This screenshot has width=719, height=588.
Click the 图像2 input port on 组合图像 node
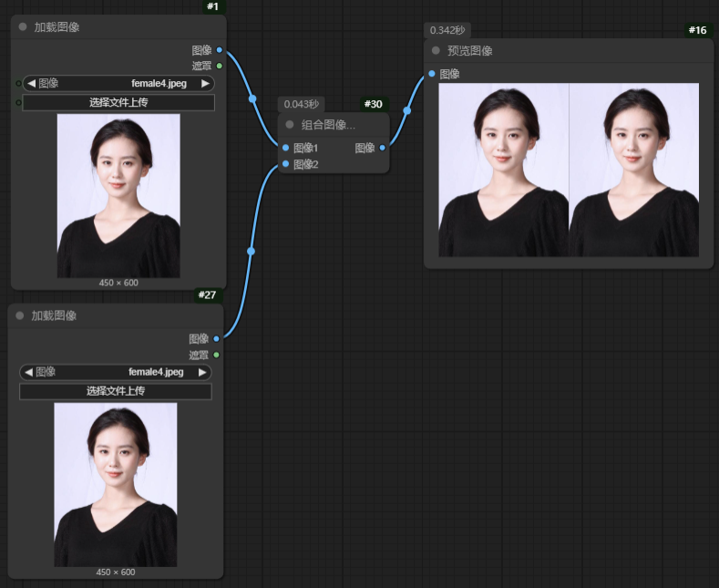click(286, 164)
